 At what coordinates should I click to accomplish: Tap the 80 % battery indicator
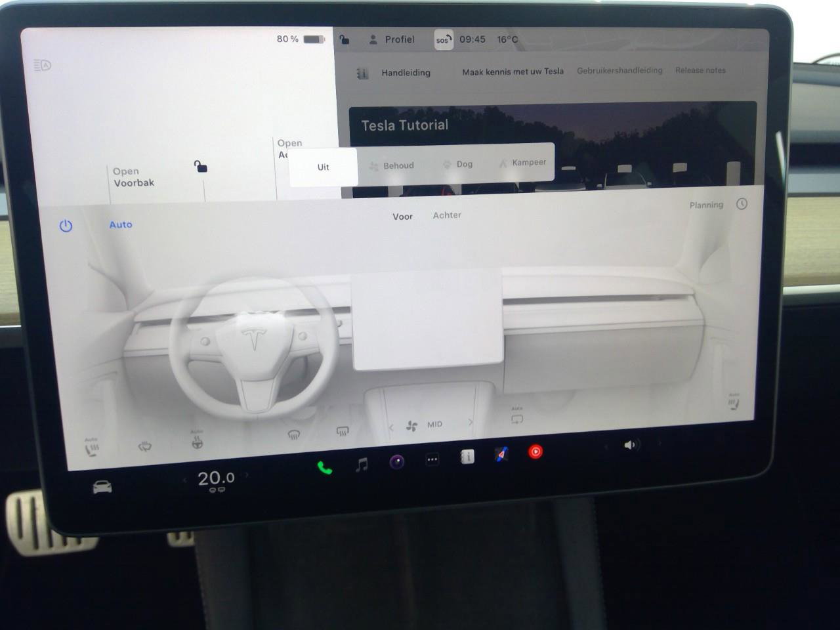coord(301,39)
